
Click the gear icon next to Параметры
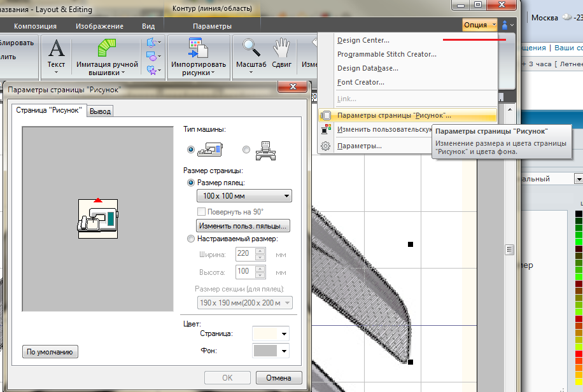[326, 146]
